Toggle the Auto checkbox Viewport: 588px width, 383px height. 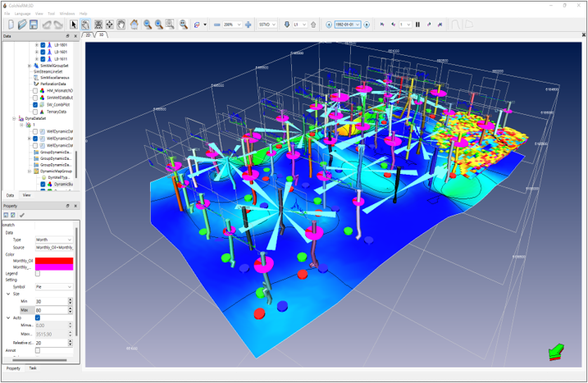coord(38,317)
